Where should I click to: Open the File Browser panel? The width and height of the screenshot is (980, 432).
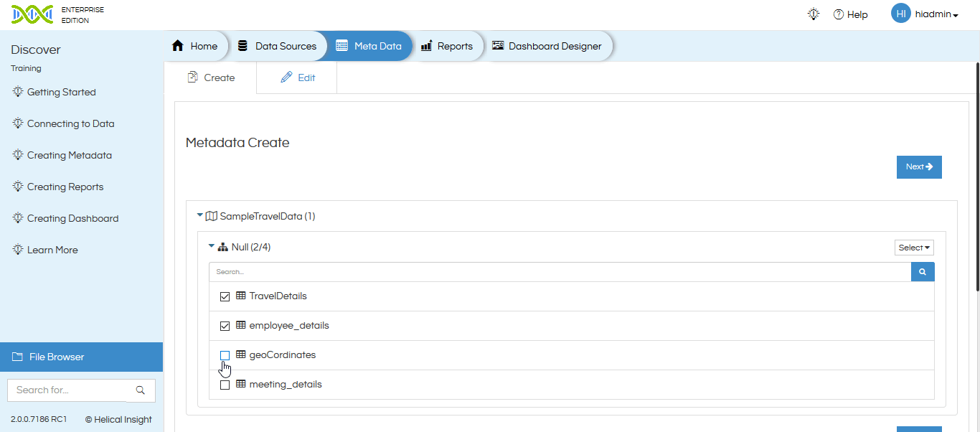click(x=82, y=357)
